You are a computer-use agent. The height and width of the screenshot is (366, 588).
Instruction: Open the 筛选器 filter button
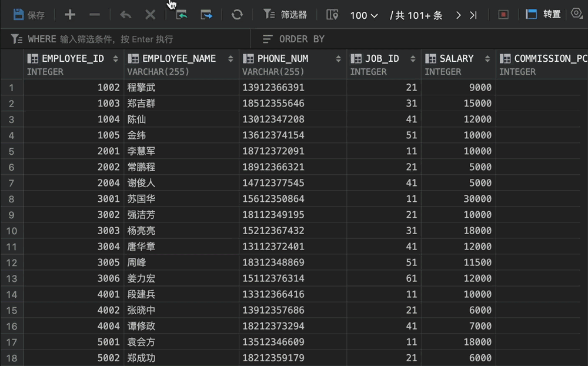click(x=285, y=15)
